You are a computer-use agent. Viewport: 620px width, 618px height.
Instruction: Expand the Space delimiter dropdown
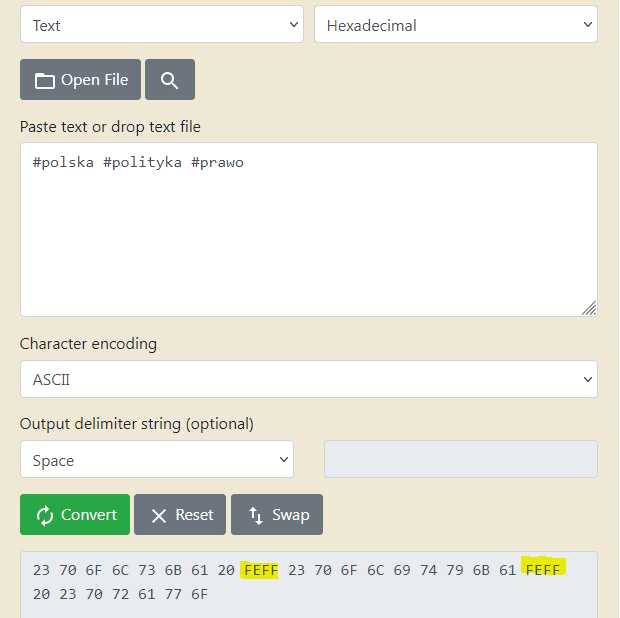(x=157, y=459)
